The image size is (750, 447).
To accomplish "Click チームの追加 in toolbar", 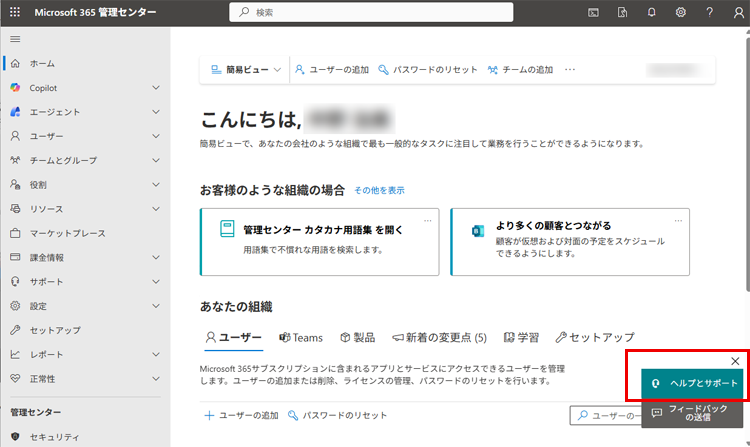I will pos(520,70).
